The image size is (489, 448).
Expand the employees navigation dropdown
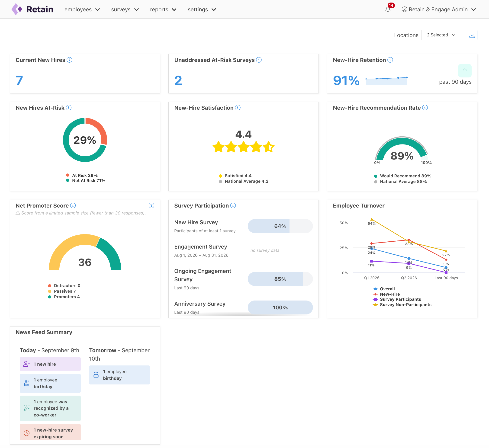(x=82, y=10)
